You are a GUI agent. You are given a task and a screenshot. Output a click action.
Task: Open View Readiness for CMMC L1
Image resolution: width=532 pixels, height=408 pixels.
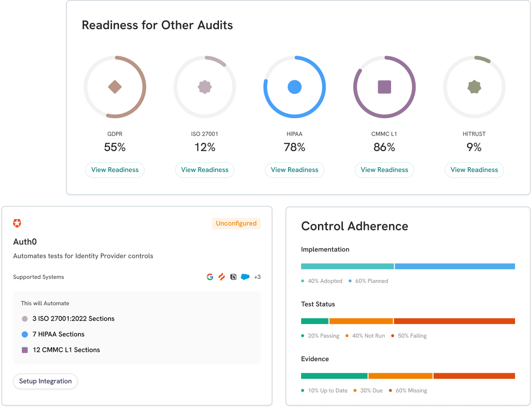point(384,170)
